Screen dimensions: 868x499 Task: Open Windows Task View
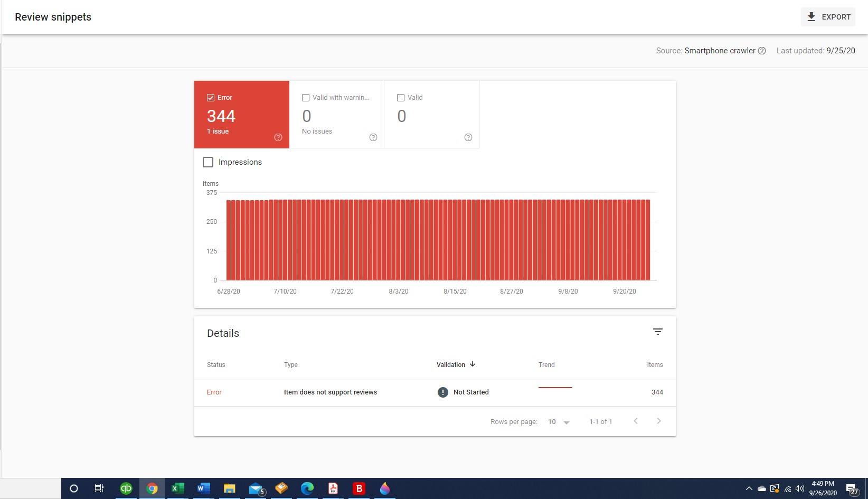[99, 488]
